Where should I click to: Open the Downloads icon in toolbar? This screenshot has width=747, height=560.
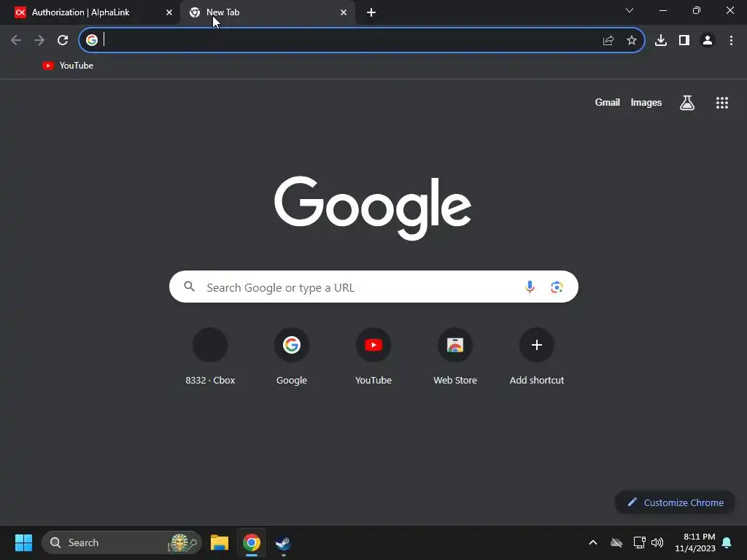coord(660,41)
